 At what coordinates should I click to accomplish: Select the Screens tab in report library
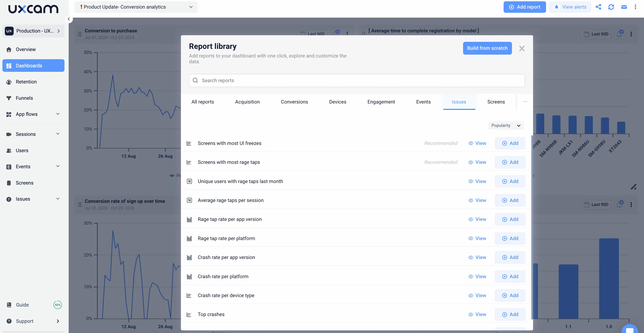coord(496,102)
